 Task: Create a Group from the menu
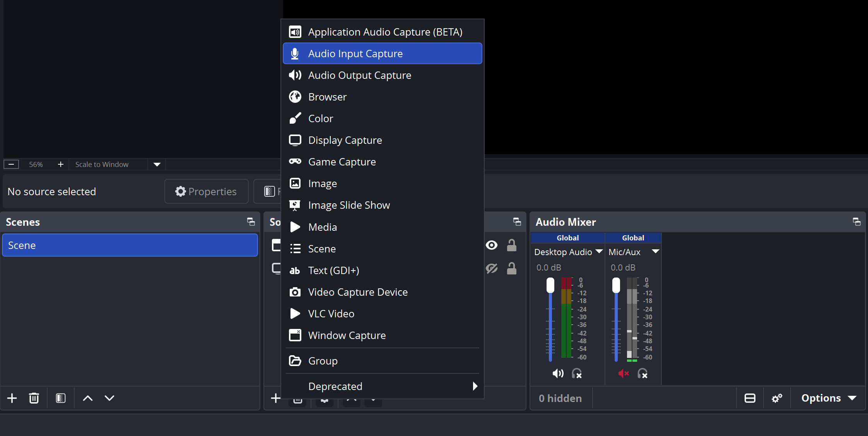pos(382,361)
